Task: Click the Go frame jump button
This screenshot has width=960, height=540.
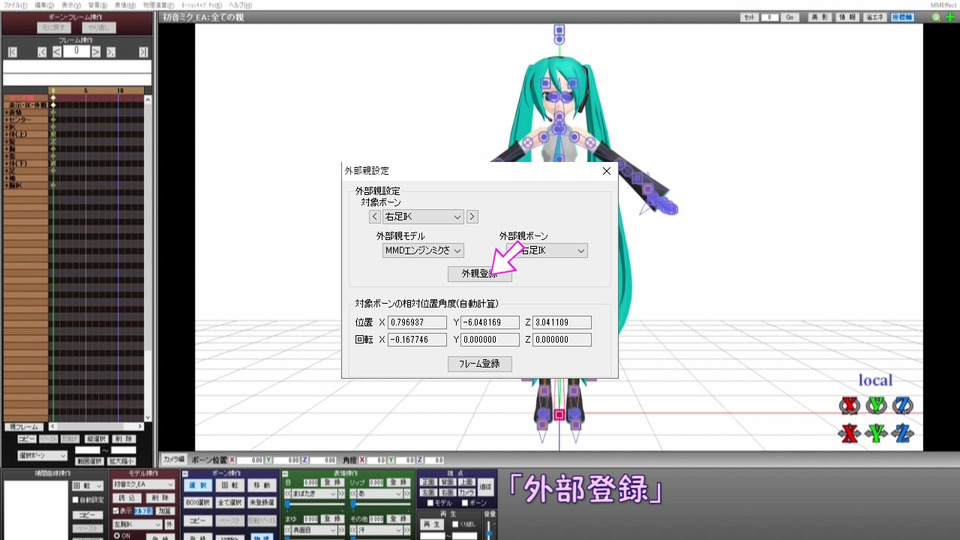Action: [790, 17]
